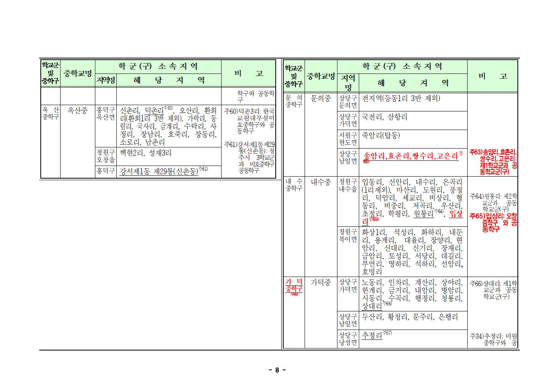Click the left table '비 고' header
This screenshot has height=392, width=555.
click(248, 73)
